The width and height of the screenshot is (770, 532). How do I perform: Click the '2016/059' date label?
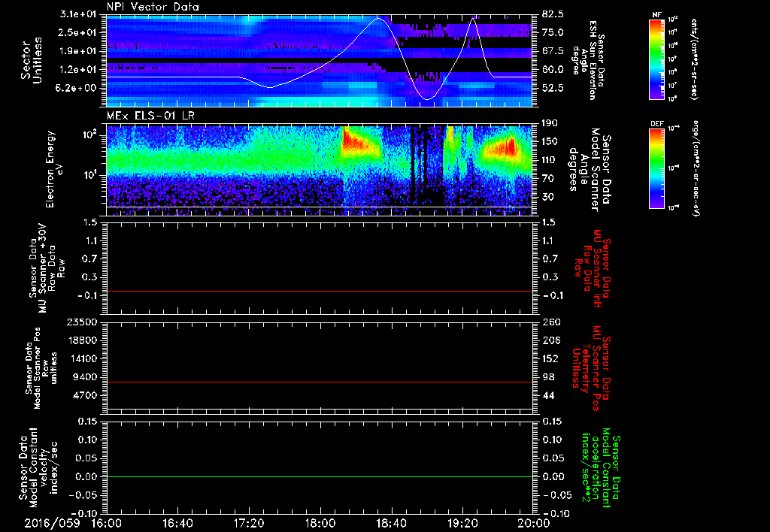click(52, 523)
